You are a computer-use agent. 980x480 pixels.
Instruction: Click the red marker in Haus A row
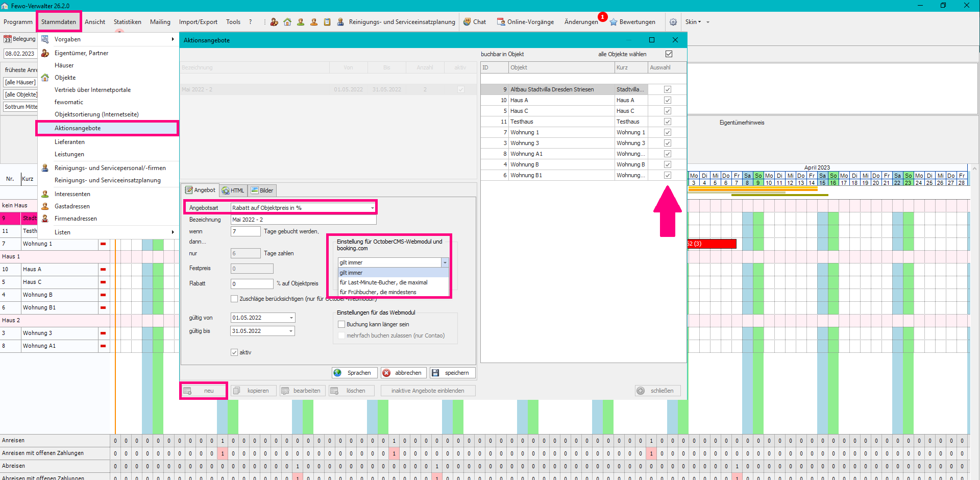tap(103, 269)
